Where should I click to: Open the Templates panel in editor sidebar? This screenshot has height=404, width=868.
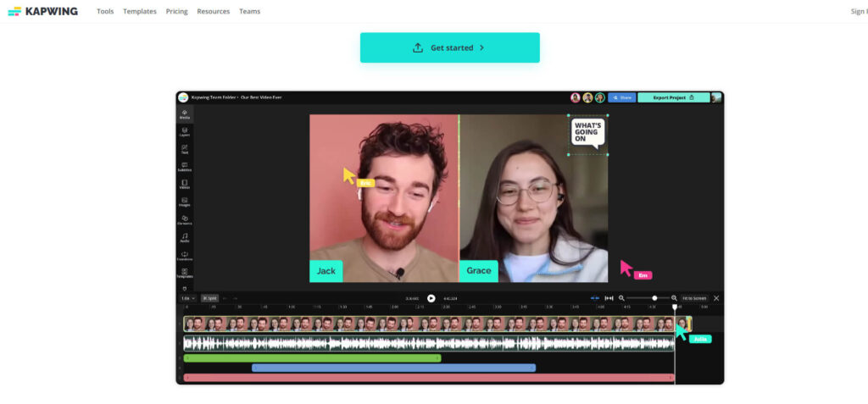tap(184, 274)
